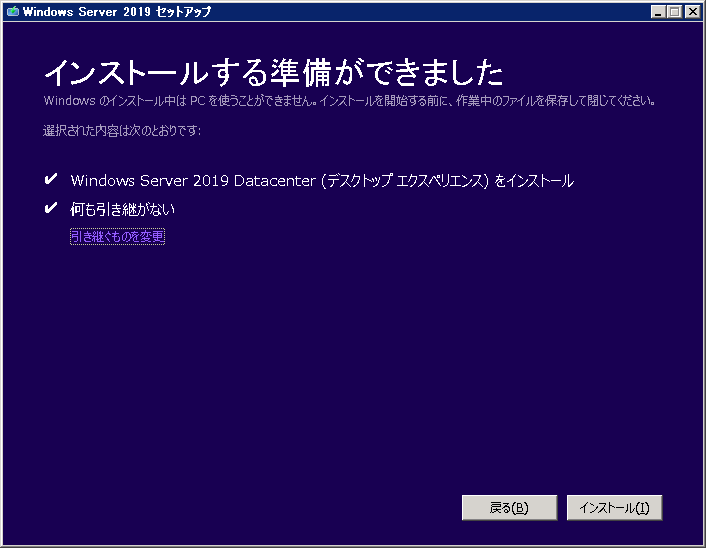Click the インストール(I) button

click(614, 507)
